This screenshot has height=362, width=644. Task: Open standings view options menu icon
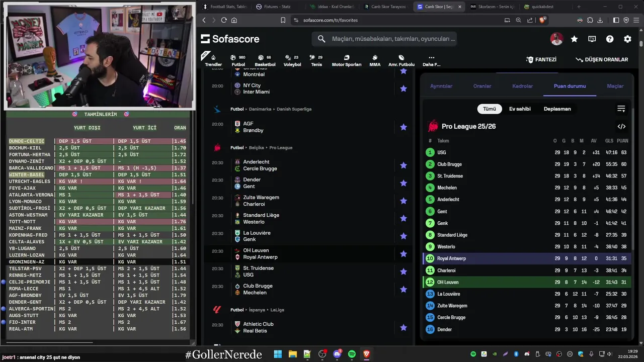coord(621,109)
